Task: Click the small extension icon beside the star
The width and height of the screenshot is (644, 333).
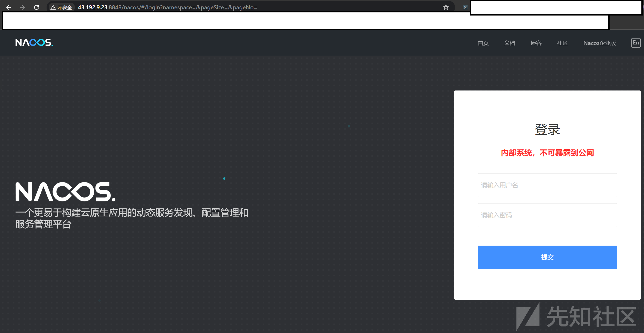Action: pyautogui.click(x=465, y=7)
